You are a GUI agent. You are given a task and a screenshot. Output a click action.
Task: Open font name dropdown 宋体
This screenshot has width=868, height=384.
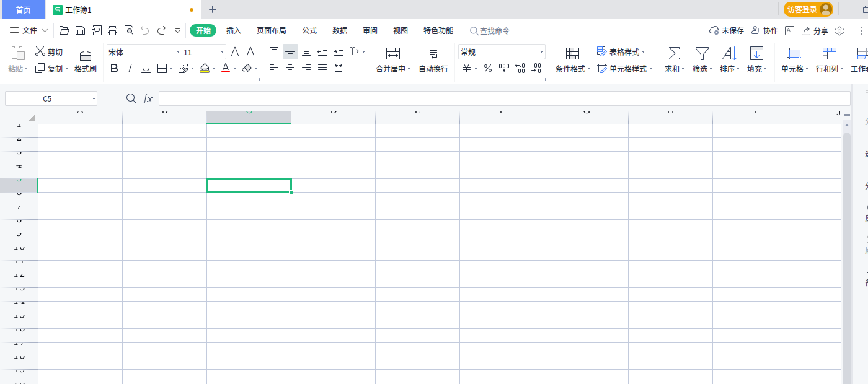(178, 52)
